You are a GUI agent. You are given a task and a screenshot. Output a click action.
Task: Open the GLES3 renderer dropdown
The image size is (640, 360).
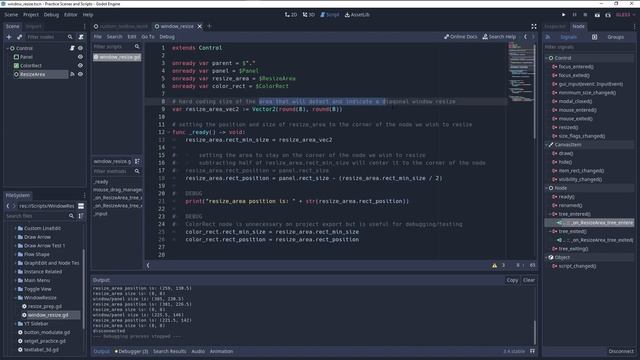pyautogui.click(x=625, y=15)
